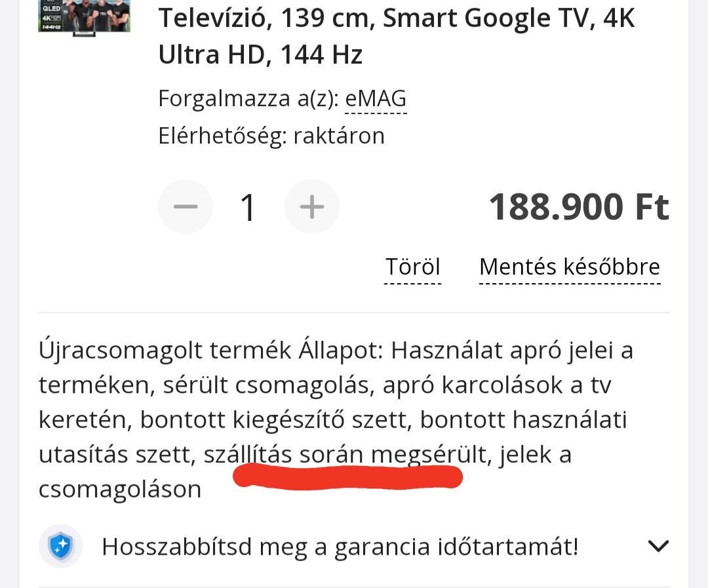This screenshot has height=588, width=708.
Task: Click the csomagoláson word in description
Action: click(x=120, y=489)
